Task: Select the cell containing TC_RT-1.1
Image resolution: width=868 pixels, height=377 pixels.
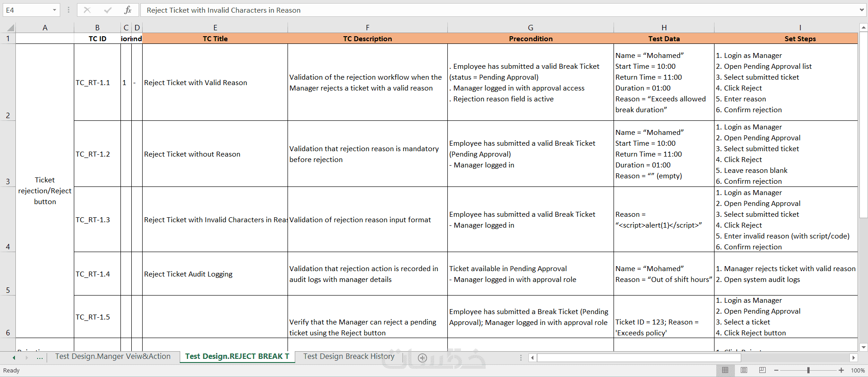Action: 97,82
